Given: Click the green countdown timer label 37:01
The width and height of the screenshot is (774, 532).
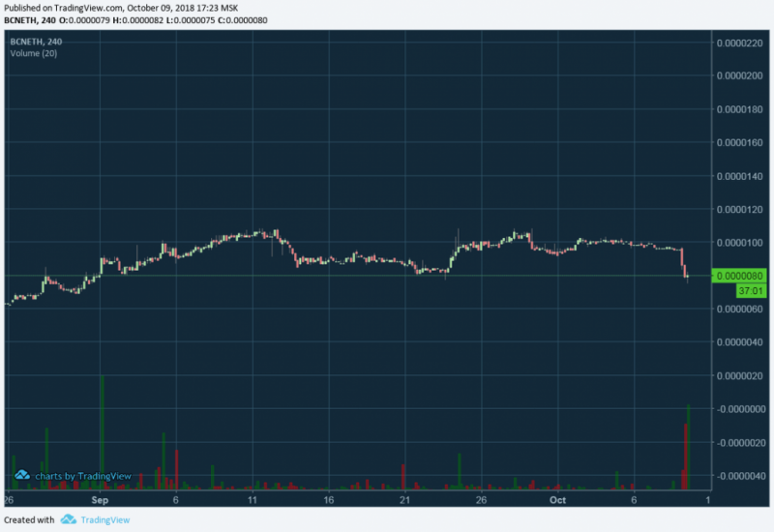Looking at the screenshot, I should (x=751, y=291).
